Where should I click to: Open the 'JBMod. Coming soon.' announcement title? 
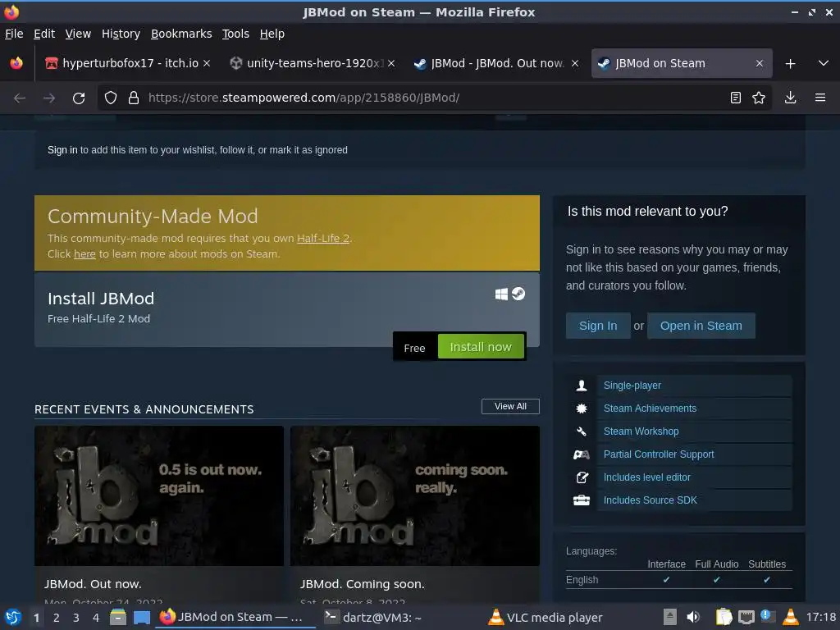tap(362, 584)
